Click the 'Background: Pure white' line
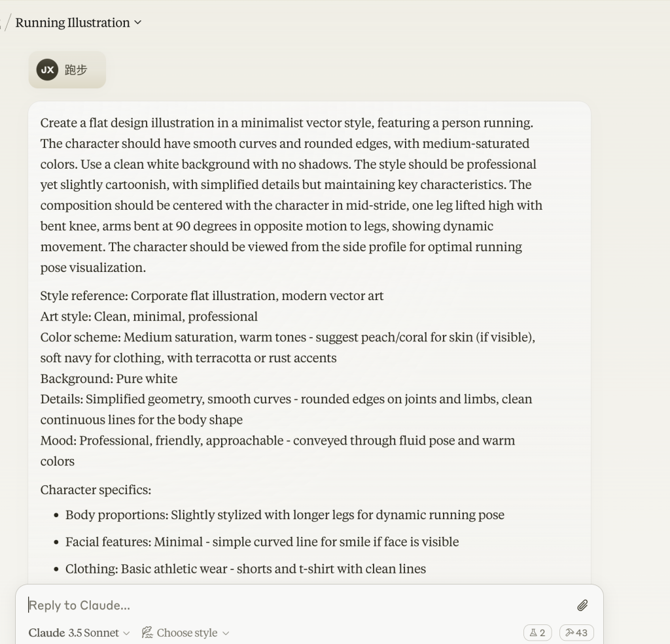The height and width of the screenshot is (644, 670). (109, 379)
